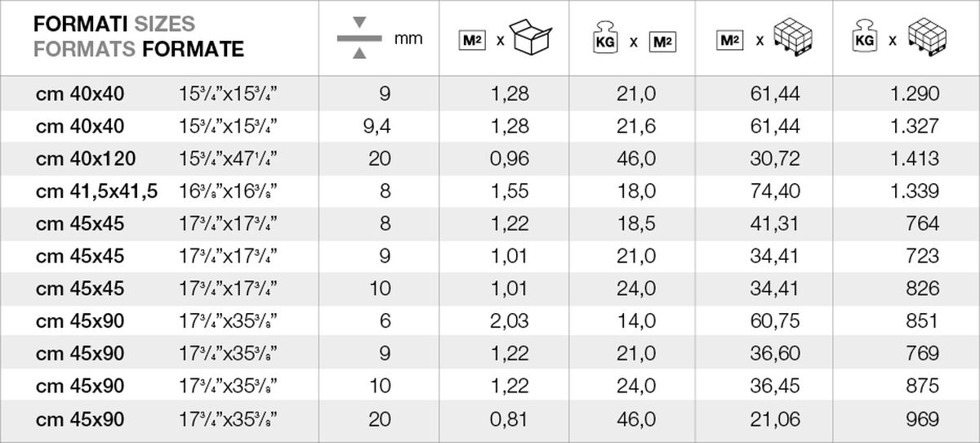This screenshot has width=980, height=443.
Task: Click the 969 pallet weight value
Action: pyautogui.click(x=923, y=419)
